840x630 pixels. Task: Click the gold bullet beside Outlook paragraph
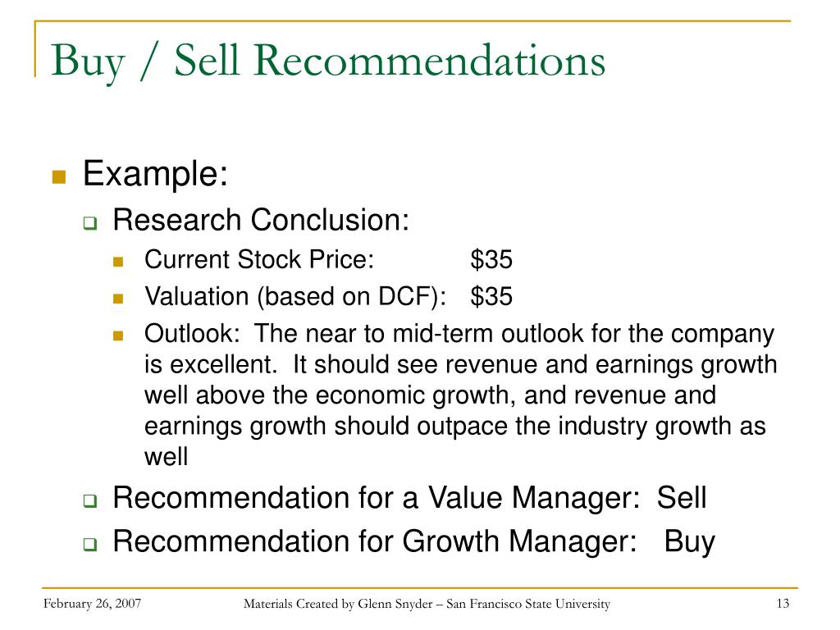(x=118, y=336)
